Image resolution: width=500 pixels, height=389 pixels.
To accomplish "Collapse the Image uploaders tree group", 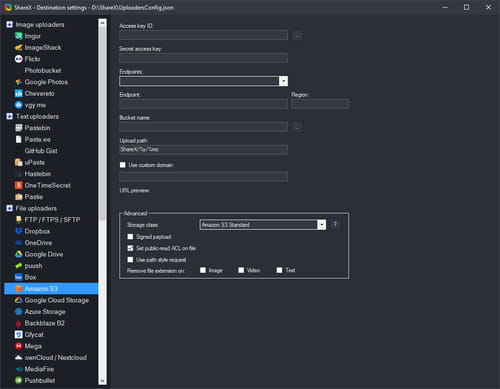I will coord(10,24).
